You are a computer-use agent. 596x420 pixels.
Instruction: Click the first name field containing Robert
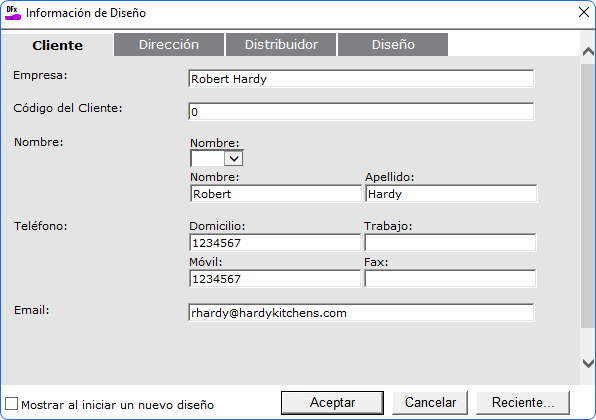(x=276, y=193)
